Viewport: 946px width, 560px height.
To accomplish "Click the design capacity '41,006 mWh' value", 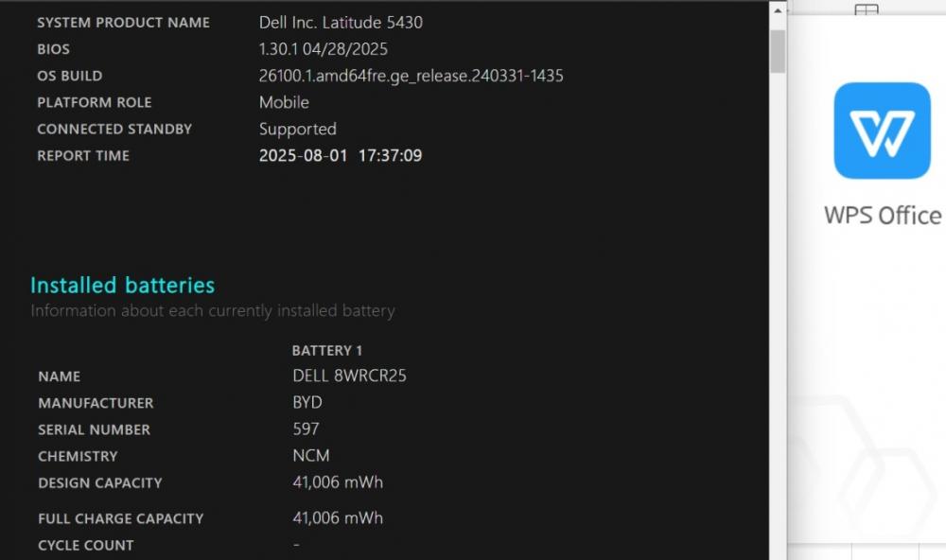I will tap(338, 482).
